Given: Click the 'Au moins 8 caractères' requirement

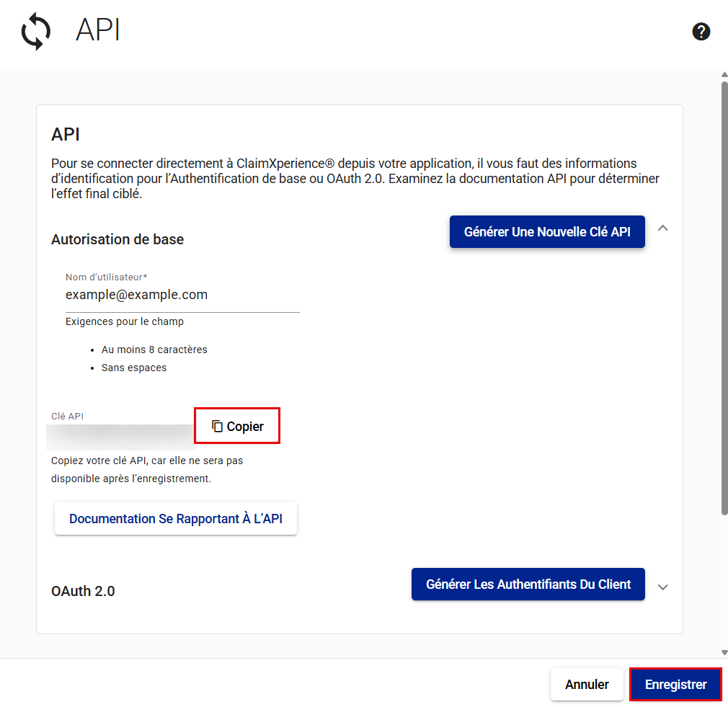Looking at the screenshot, I should (x=154, y=350).
